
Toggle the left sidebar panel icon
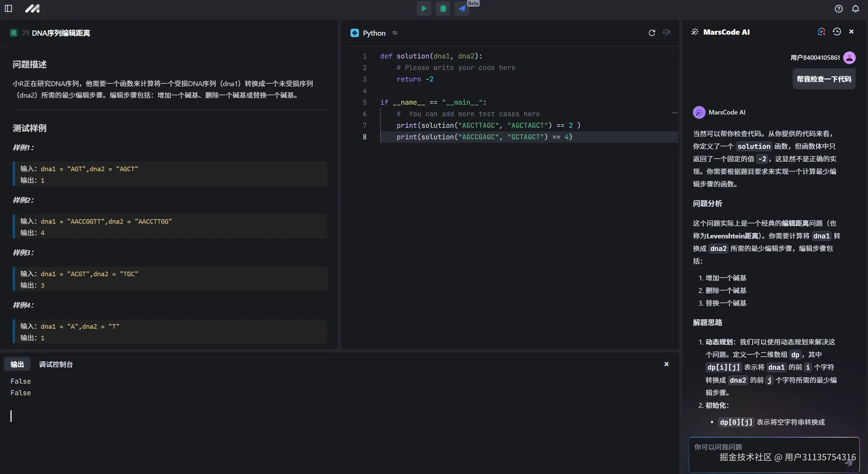coord(8,9)
